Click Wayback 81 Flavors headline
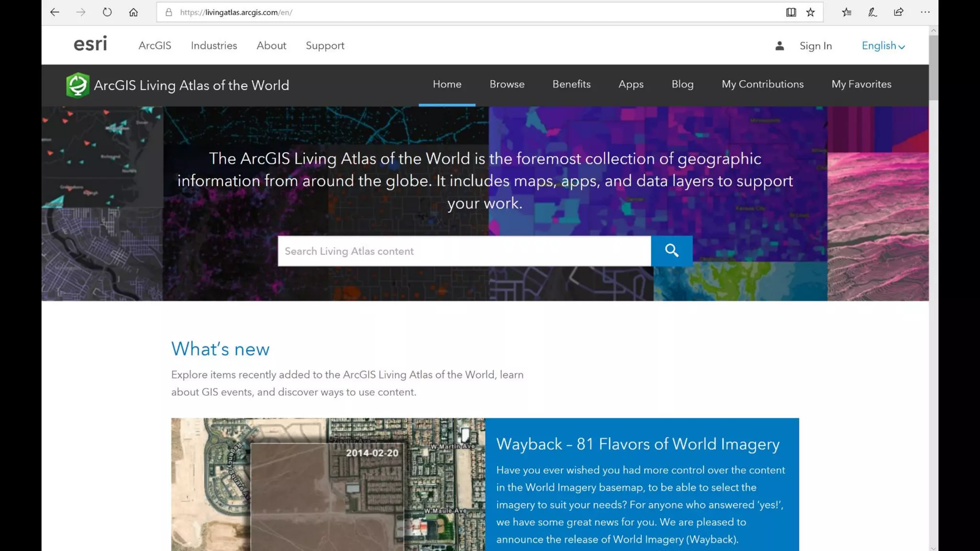 coord(637,444)
